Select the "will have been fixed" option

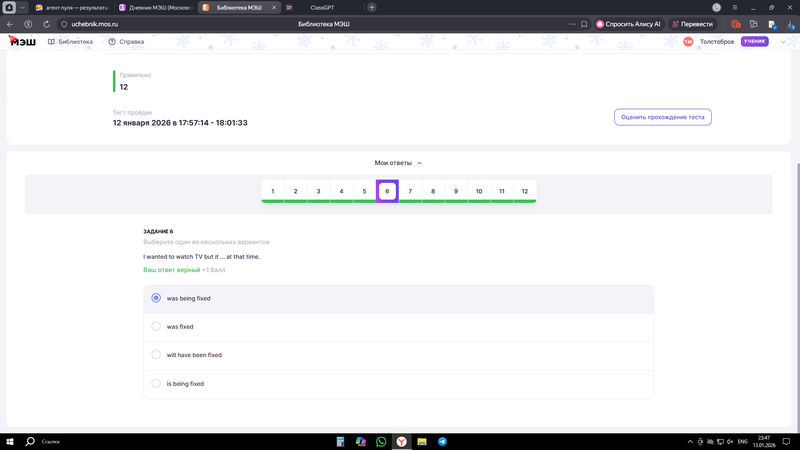click(x=156, y=354)
